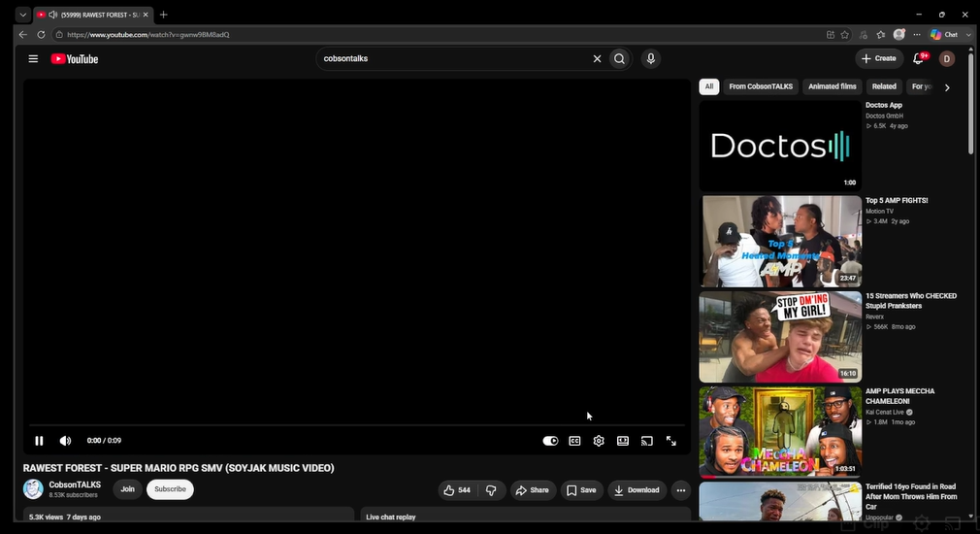This screenshot has height=534, width=980.
Task: Open the Top 5 AMP FIGHTS! thumbnail
Action: pyautogui.click(x=780, y=242)
